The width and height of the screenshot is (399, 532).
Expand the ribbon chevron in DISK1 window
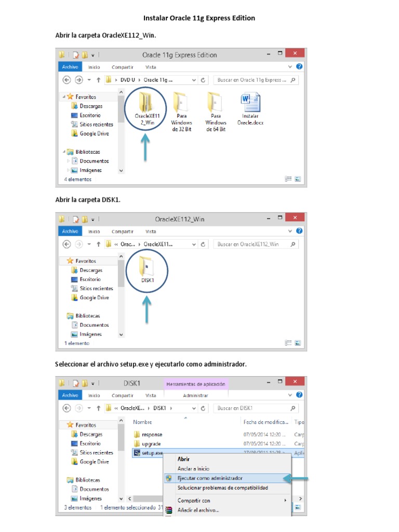pyautogui.click(x=290, y=395)
